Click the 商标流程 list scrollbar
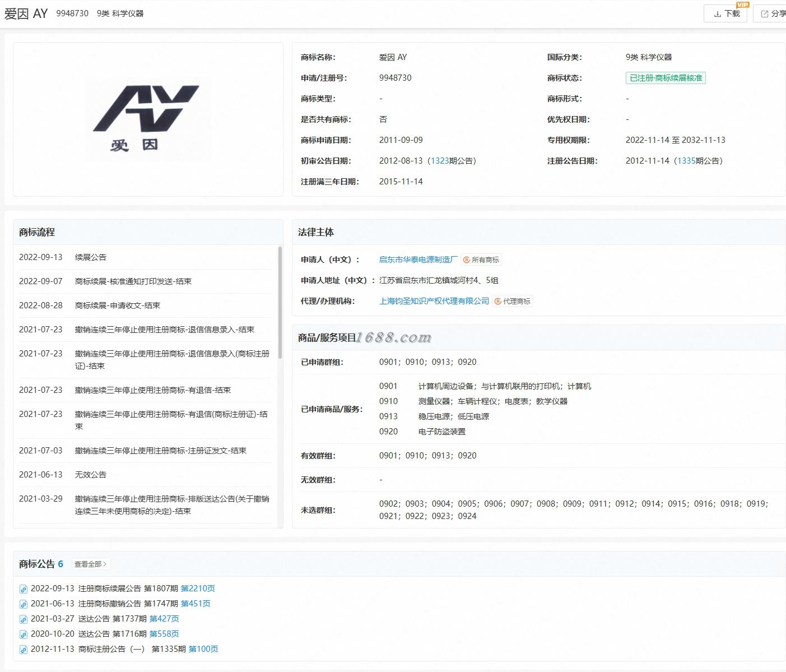Screen dimensions: 786x672 pyautogui.click(x=280, y=303)
